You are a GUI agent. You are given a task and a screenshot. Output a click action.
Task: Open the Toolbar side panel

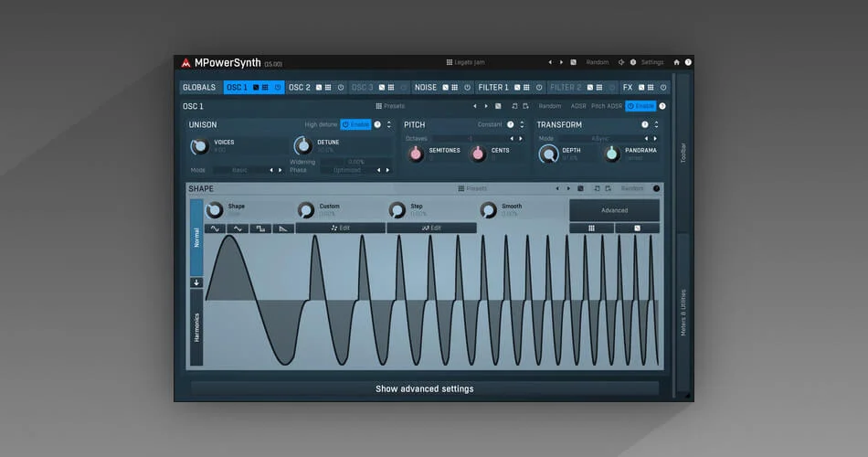tap(683, 153)
